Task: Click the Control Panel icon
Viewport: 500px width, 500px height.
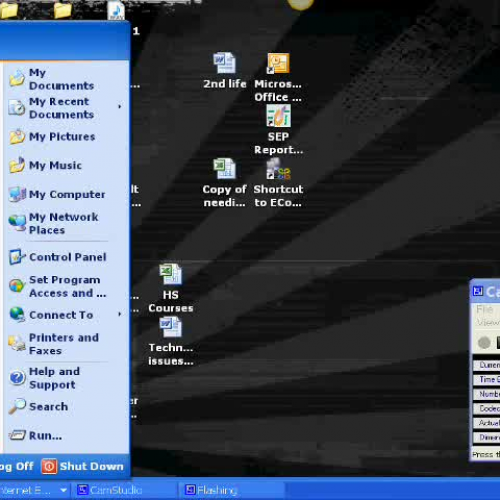Action: 17,257
